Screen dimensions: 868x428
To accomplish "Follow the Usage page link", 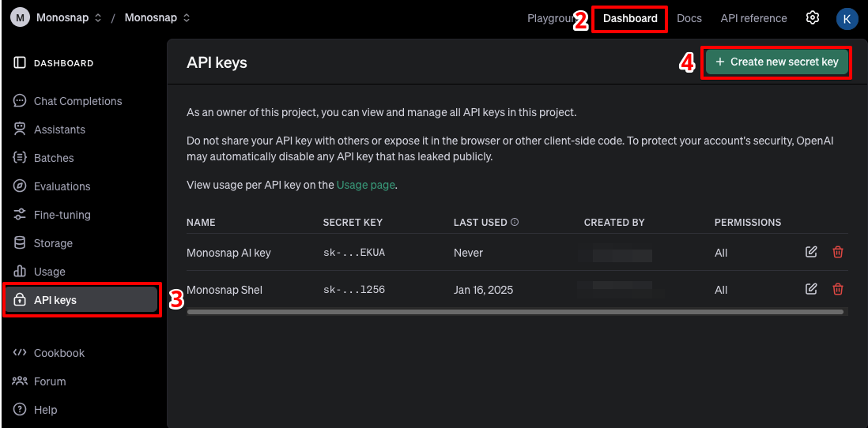I will (365, 186).
